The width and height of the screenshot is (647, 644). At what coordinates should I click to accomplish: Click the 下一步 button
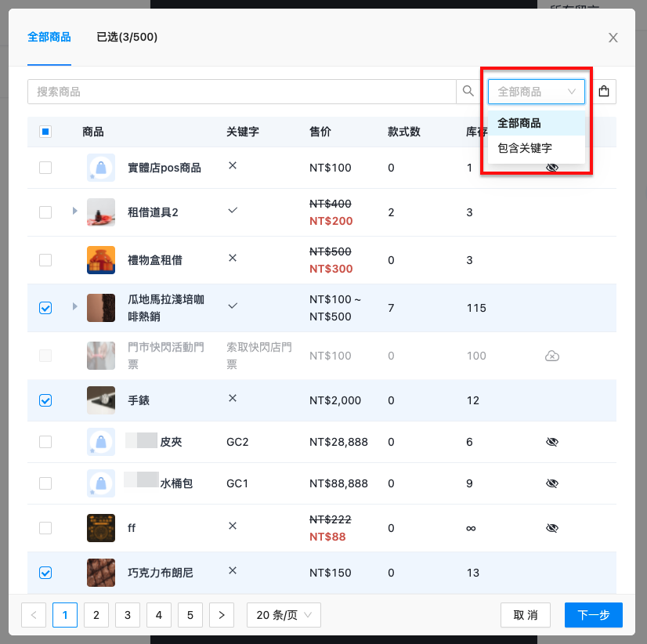coord(594,615)
